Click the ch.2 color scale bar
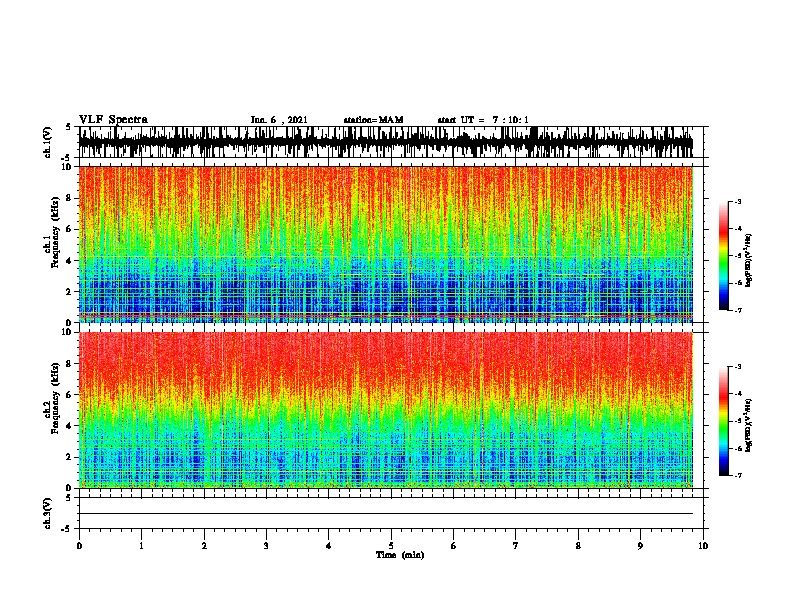The height and width of the screenshot is (612, 792). (723, 421)
